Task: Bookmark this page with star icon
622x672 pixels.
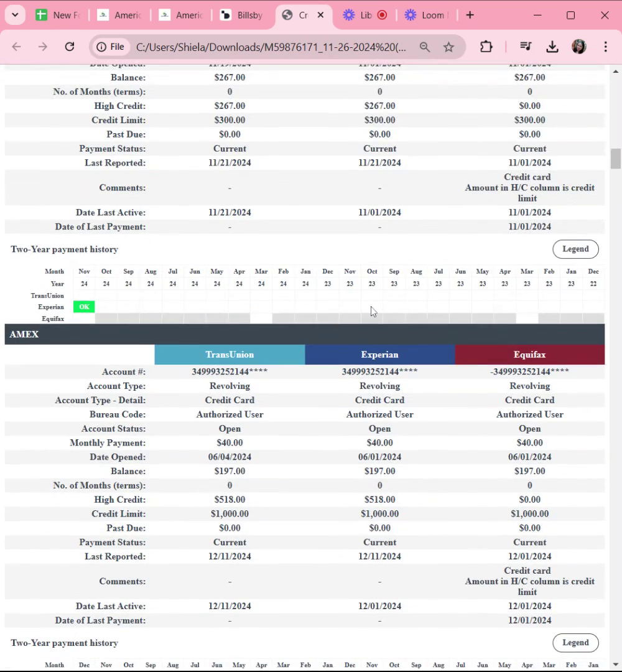Action: click(x=448, y=47)
